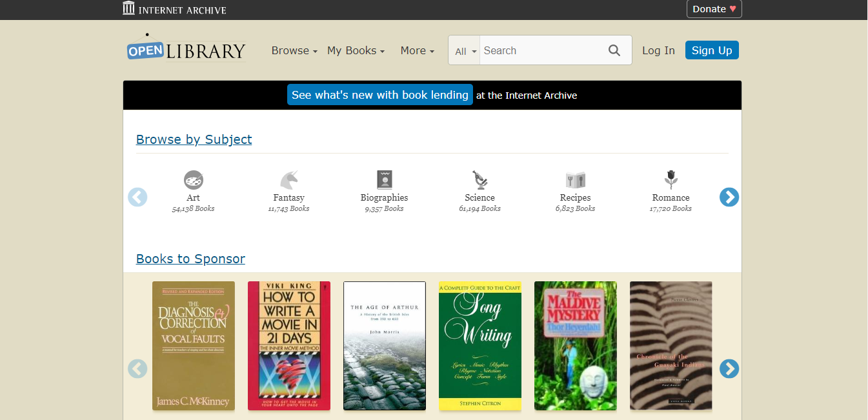This screenshot has height=420, width=868.
Task: Open the More dropdown
Action: click(417, 50)
